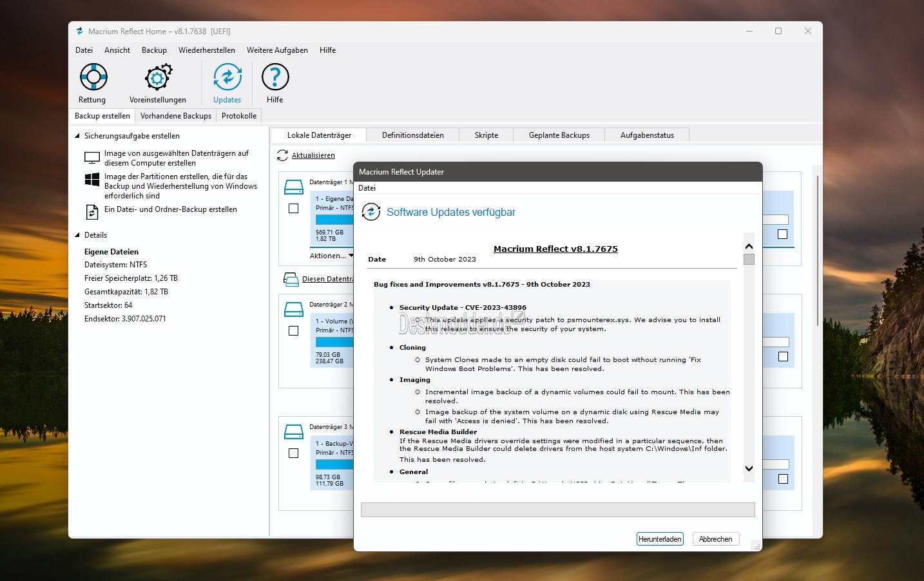The image size is (924, 581).
Task: Click the Dateisystem: NTFS entry
Action: [115, 265]
